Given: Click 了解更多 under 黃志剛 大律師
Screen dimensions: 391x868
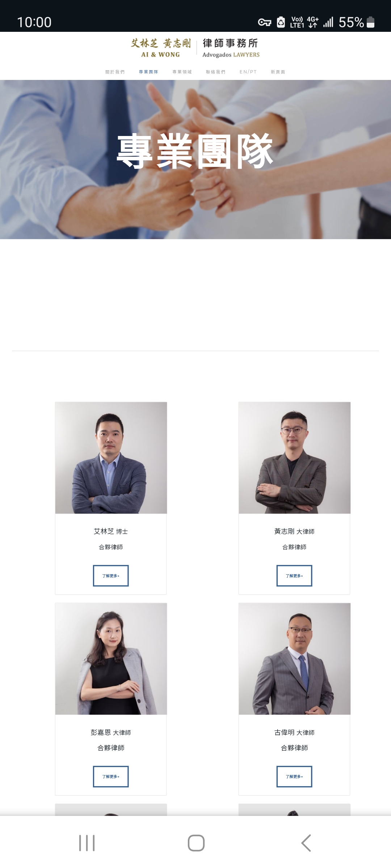Looking at the screenshot, I should pos(294,575).
